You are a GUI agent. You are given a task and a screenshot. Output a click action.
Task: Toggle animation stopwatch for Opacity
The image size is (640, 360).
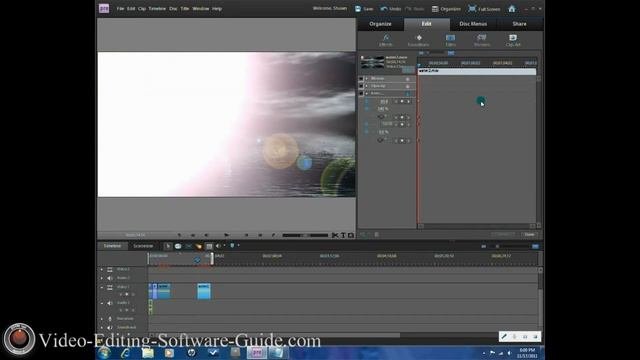pos(407,86)
